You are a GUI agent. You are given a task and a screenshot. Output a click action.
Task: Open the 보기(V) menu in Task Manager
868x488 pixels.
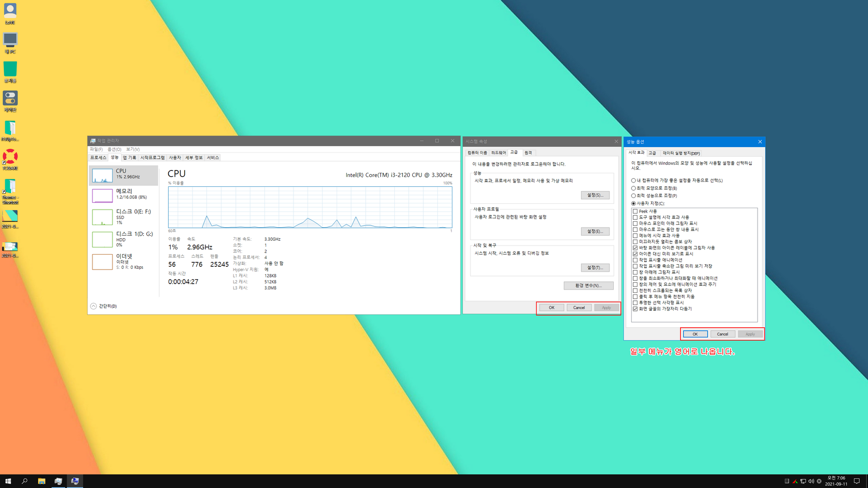(x=133, y=149)
